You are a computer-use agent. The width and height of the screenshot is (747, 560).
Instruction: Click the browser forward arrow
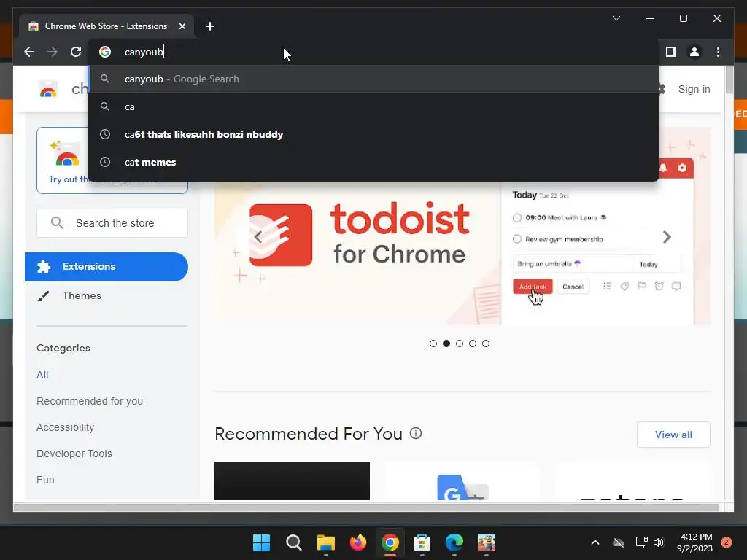(x=53, y=52)
